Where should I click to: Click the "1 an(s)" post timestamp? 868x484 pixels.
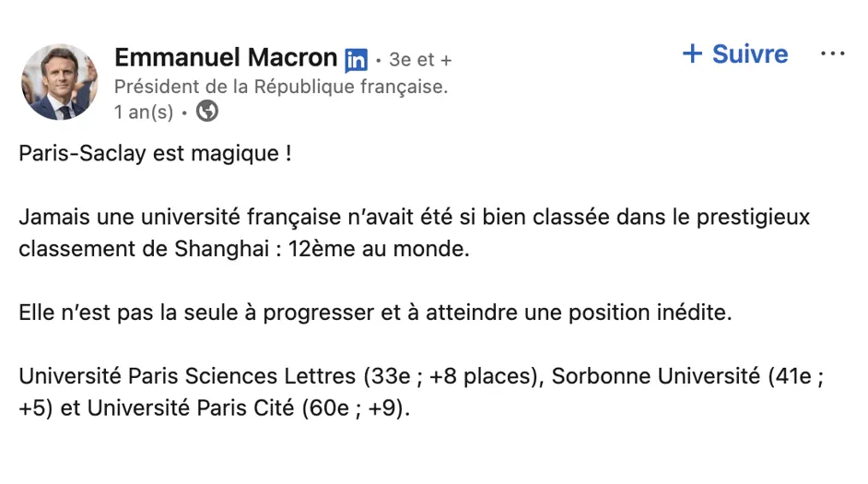pyautogui.click(x=144, y=112)
